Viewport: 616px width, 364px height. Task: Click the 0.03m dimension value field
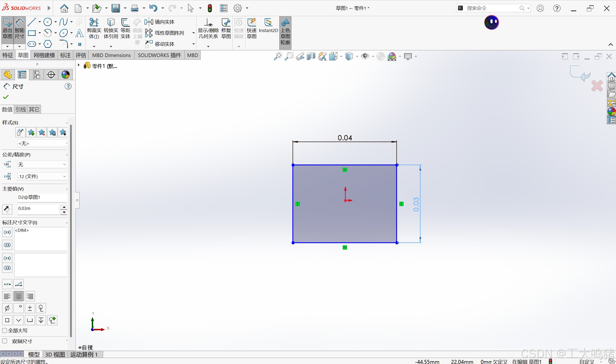click(x=38, y=208)
